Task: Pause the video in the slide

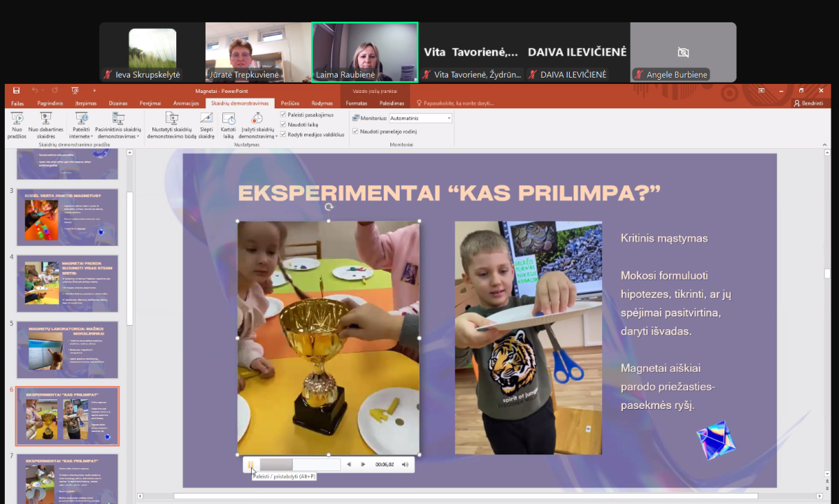Action: pyautogui.click(x=250, y=464)
